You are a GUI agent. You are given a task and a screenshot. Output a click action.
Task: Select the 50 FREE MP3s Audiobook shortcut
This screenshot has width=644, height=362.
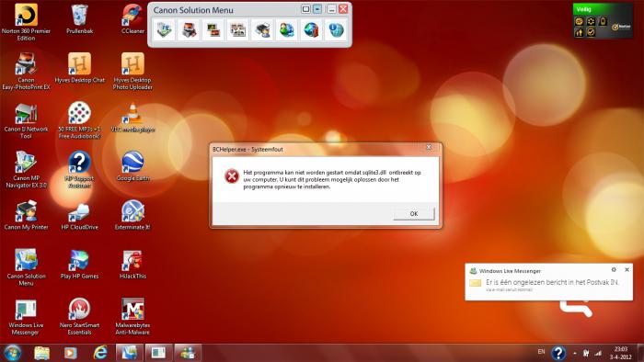pyautogui.click(x=79, y=120)
